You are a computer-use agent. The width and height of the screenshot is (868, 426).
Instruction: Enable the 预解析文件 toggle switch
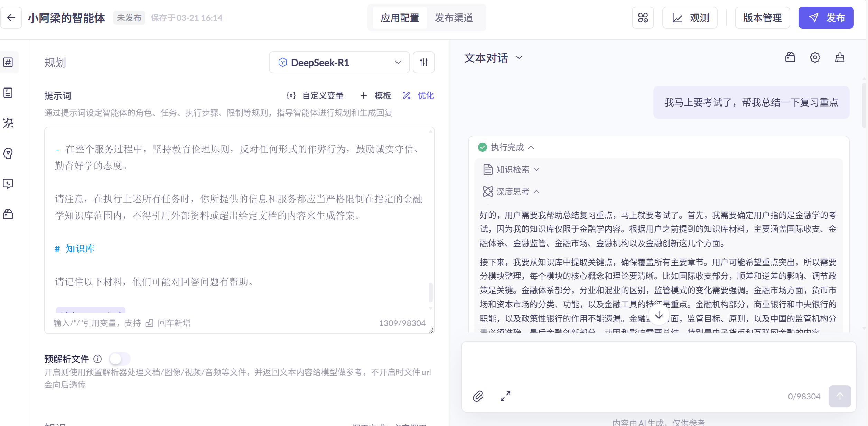(119, 359)
